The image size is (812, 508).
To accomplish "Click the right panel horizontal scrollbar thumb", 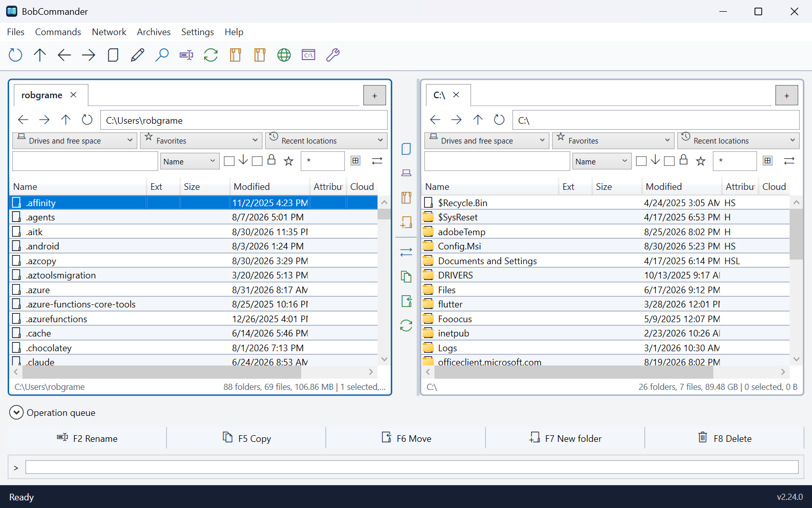I will click(x=574, y=372).
